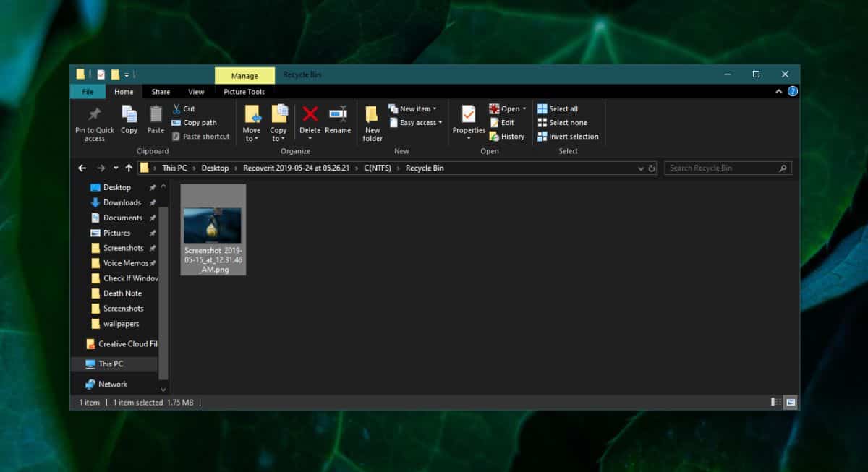Open the Voice Memos folder
The width and height of the screenshot is (868, 472).
125,263
